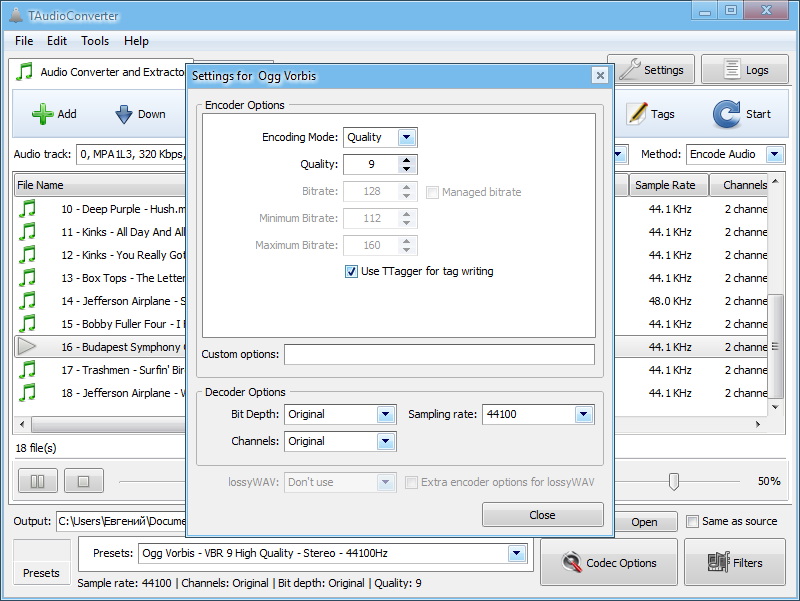Toggle the Same as source checkbox
800x601 pixels.
tap(692, 521)
